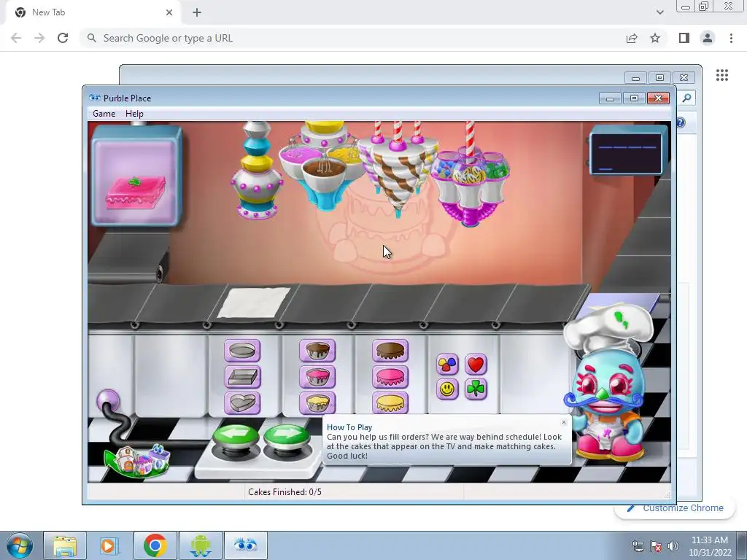Maximize the Purble Place window
The image size is (747, 560).
pyautogui.click(x=634, y=98)
